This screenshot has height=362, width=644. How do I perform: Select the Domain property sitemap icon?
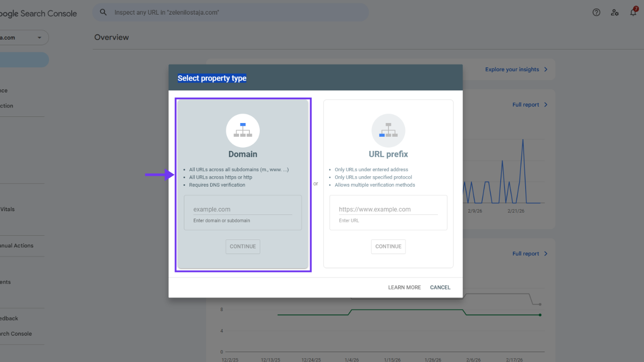[243, 131]
